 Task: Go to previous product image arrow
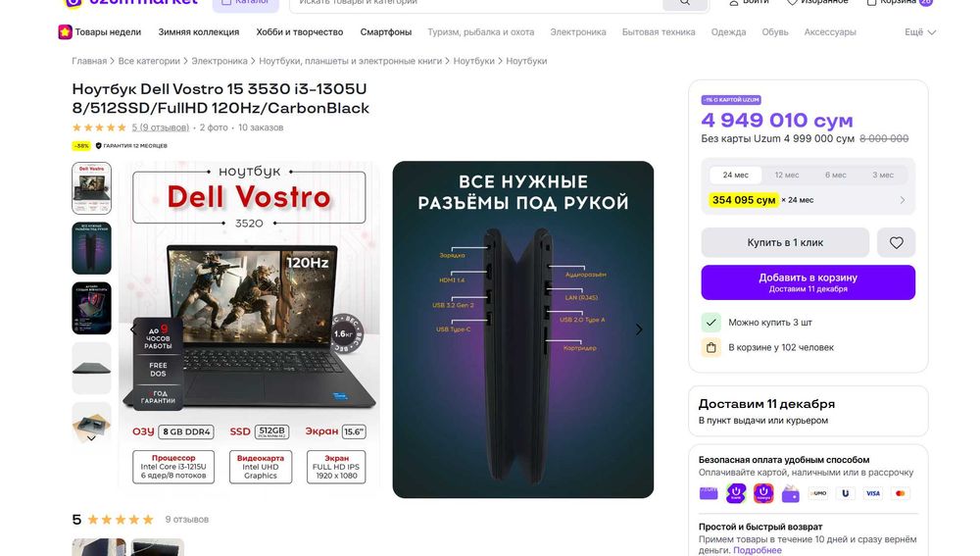tap(133, 329)
